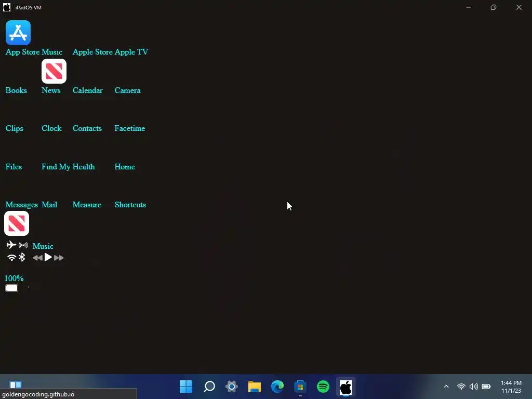Open the Find My link
Screen dimensions: 532x399
click(x=56, y=167)
